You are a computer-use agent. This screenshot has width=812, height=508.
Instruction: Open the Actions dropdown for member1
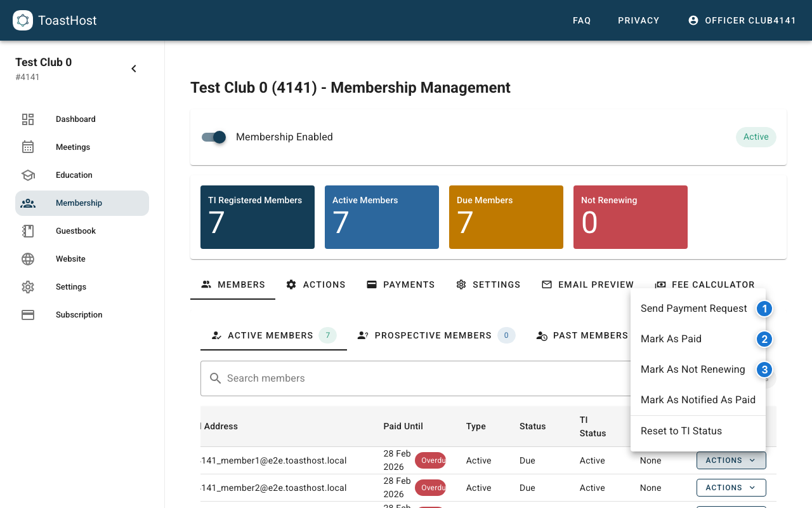click(731, 460)
